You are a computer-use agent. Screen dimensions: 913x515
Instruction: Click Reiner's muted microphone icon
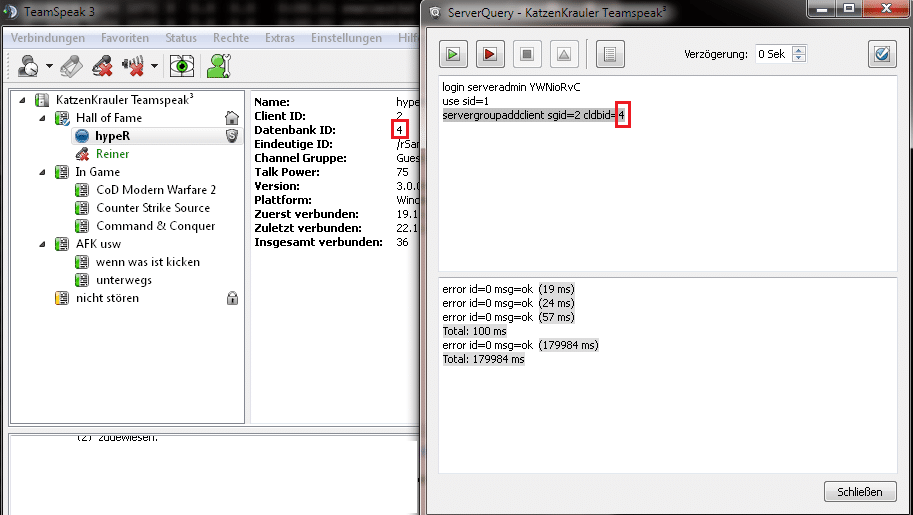coord(82,154)
